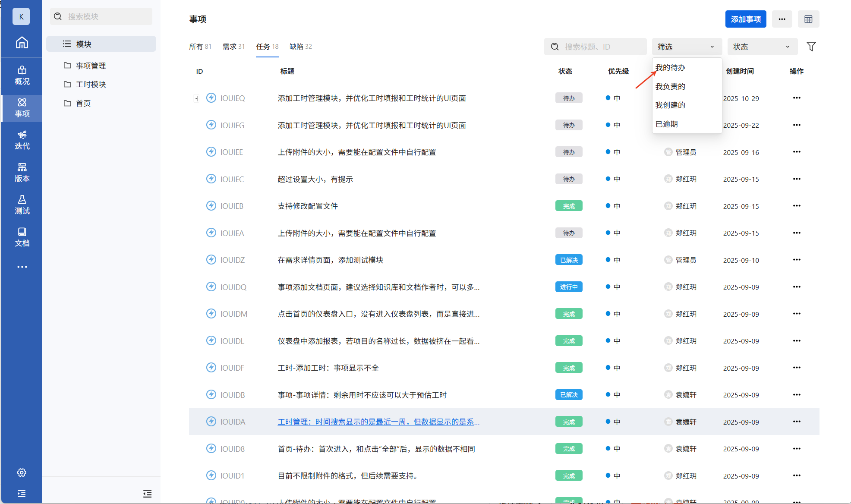Open the home icon in sidebar
851x504 pixels.
point(22,43)
